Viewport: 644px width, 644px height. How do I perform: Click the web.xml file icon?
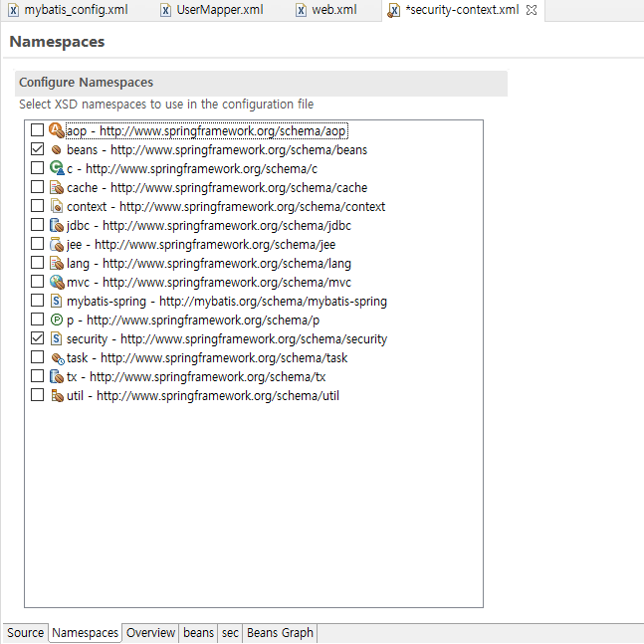point(301,10)
